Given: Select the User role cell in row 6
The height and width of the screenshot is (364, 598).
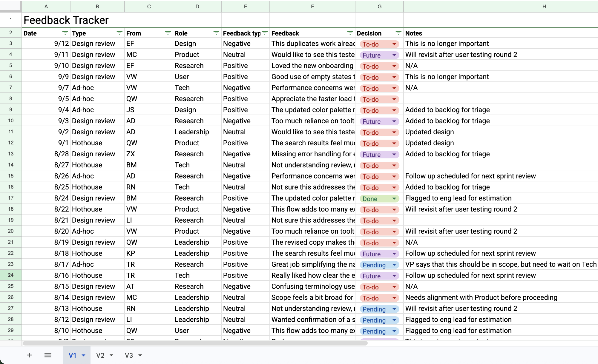Looking at the screenshot, I should pyautogui.click(x=197, y=76).
